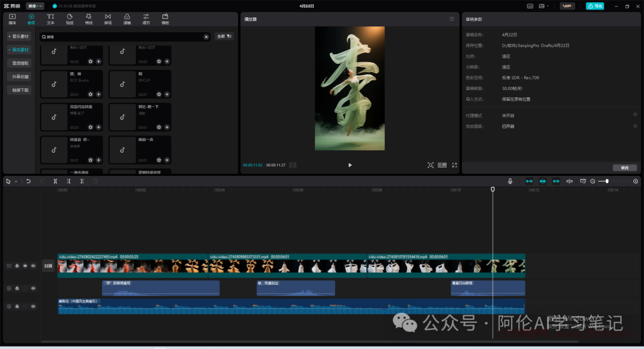This screenshot has height=349, width=644.
Task: Open the player 比例 ratio button
Action: (x=442, y=165)
